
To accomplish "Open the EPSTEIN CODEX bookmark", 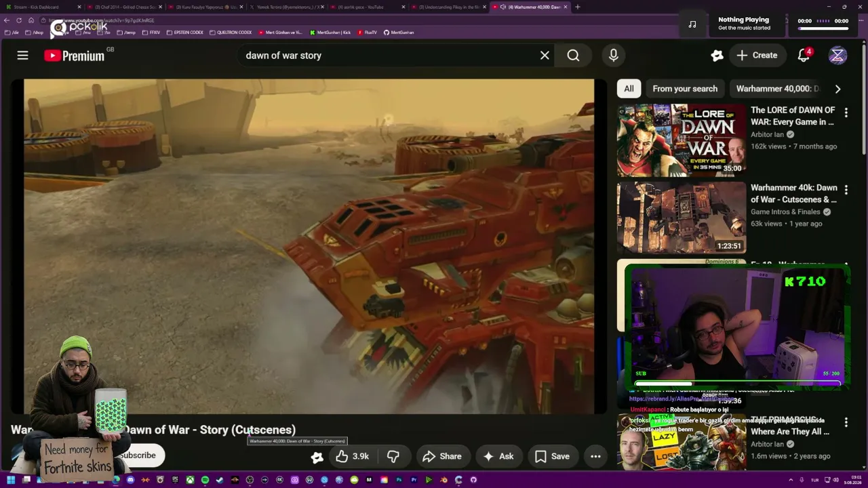I will click(185, 33).
